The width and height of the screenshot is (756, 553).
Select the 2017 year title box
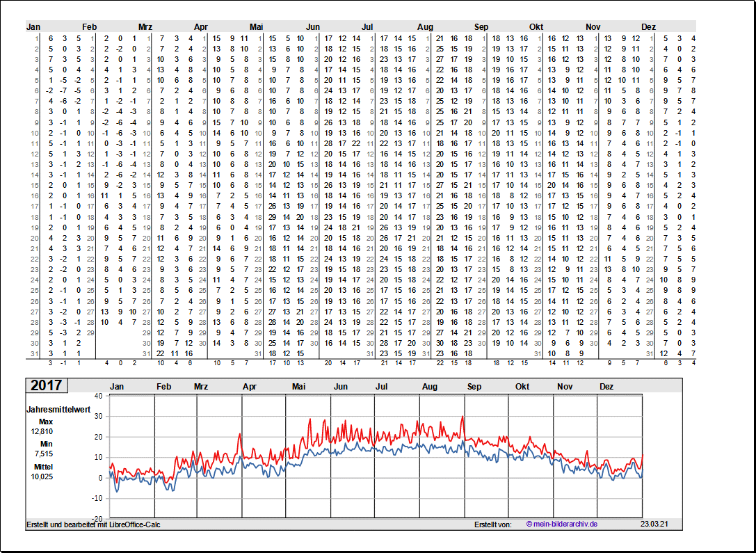[x=46, y=385]
